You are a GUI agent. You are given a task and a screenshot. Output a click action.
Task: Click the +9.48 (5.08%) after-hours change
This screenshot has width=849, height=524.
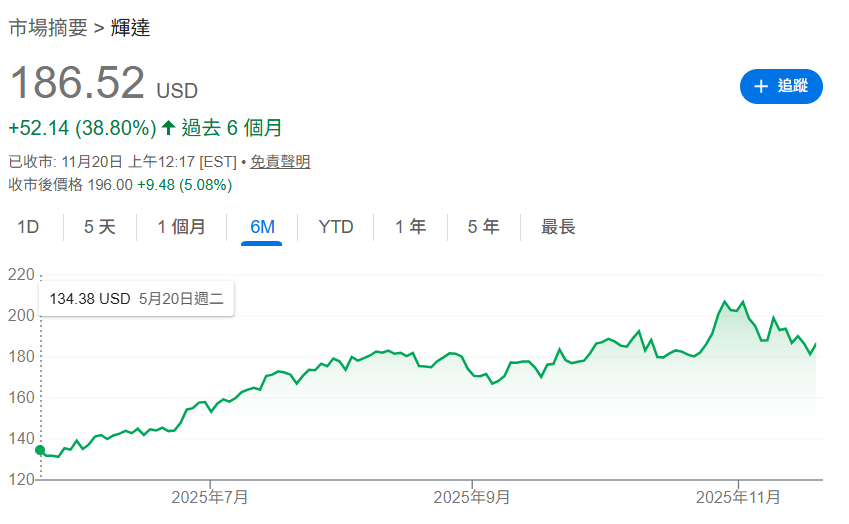[185, 185]
